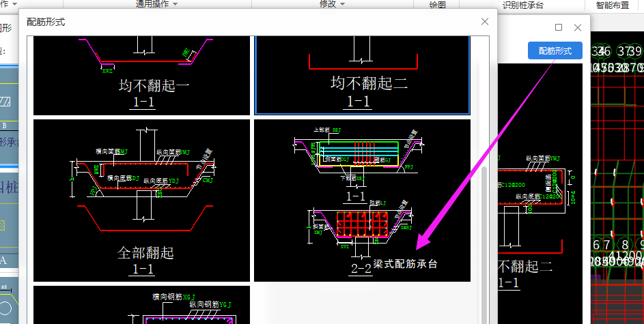Click the 上部筋 SBJ label in 梁式配筋承台 diagram

click(327, 130)
